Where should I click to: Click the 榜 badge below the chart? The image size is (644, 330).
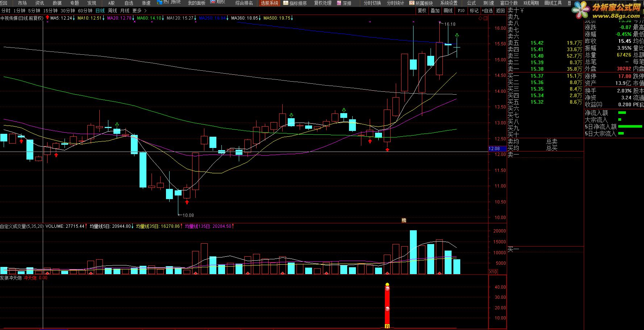click(404, 220)
